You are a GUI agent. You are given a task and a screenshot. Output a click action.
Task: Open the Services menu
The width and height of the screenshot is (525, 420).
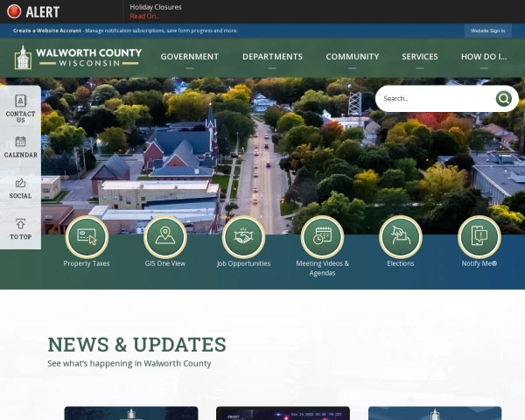[419, 57]
